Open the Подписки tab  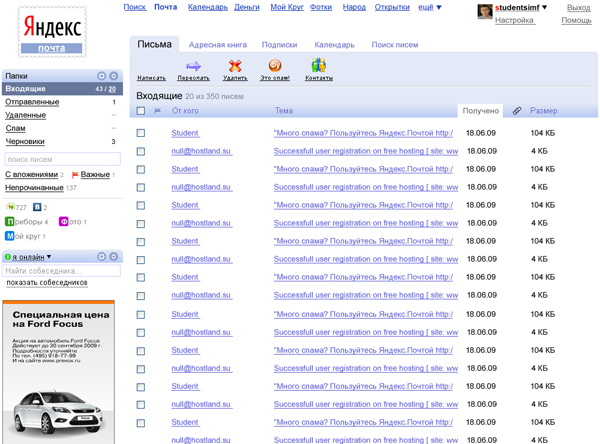click(279, 44)
